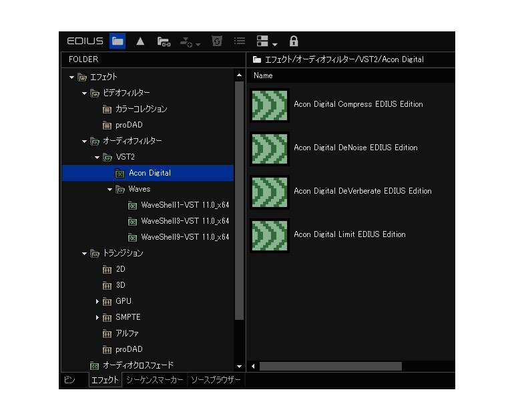Click the view mode icon in toolbar
The width and height of the screenshot is (514, 420).
point(262,41)
